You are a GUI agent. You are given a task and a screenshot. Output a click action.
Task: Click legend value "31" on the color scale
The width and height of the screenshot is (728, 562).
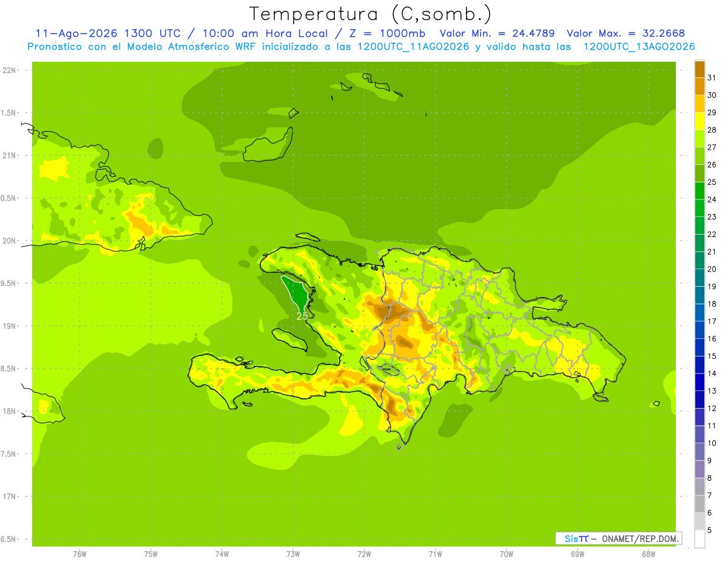[x=712, y=78]
